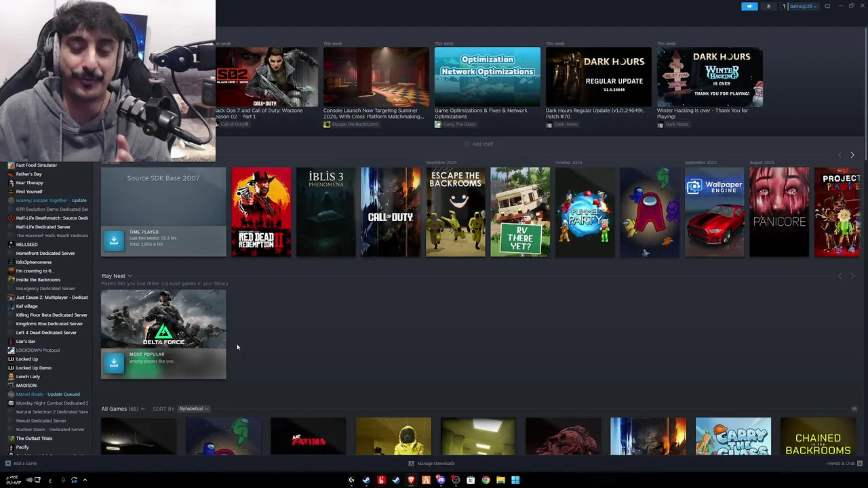The image size is (868, 488).
Task: Open the Chained in the Backrooms tile
Action: pyautogui.click(x=818, y=436)
